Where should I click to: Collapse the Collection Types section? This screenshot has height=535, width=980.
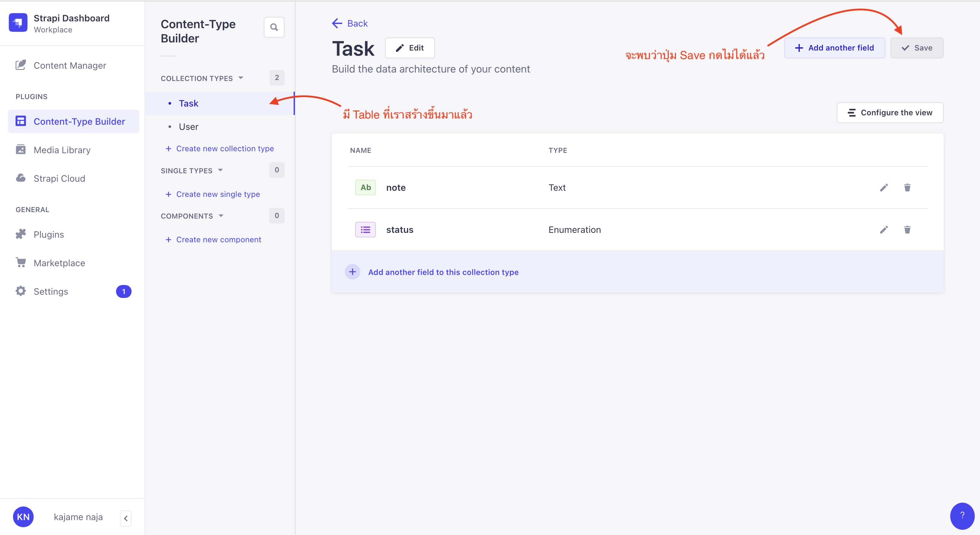(x=202, y=78)
